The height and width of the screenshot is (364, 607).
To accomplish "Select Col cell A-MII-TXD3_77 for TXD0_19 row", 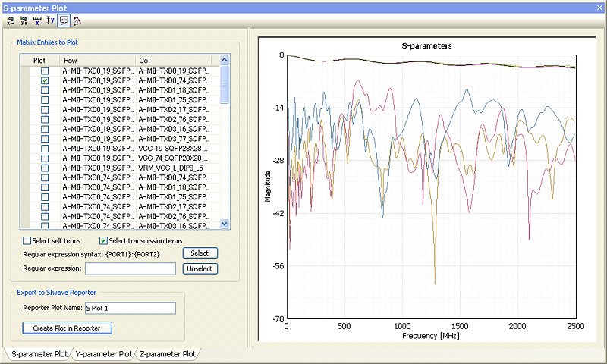I will tap(175, 139).
